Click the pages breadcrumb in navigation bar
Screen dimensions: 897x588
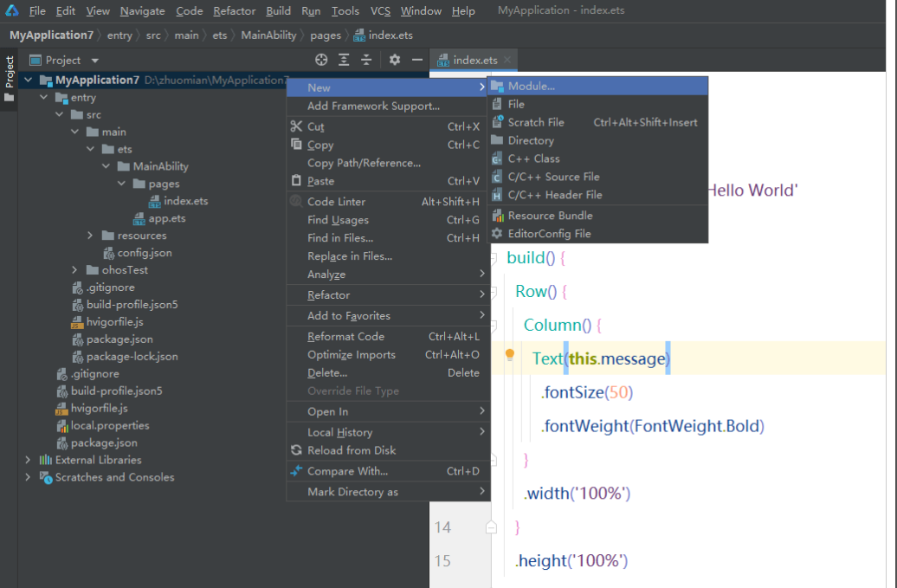click(x=326, y=36)
